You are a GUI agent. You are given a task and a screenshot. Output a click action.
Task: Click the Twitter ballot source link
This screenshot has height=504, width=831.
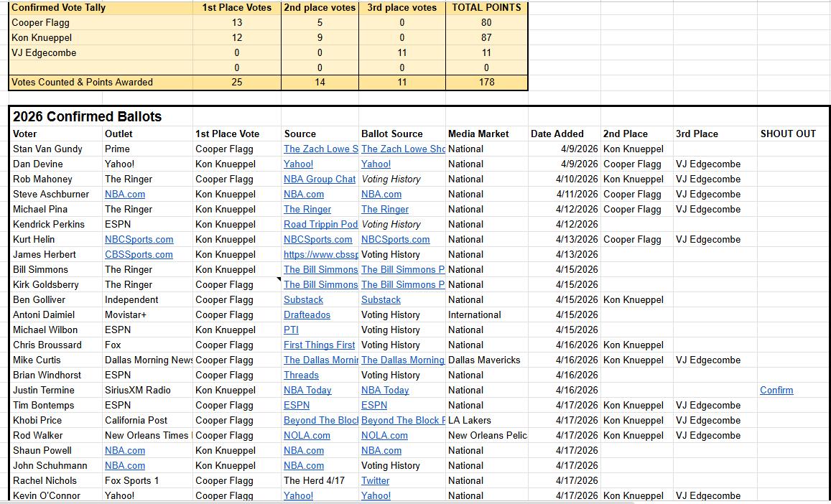point(375,480)
